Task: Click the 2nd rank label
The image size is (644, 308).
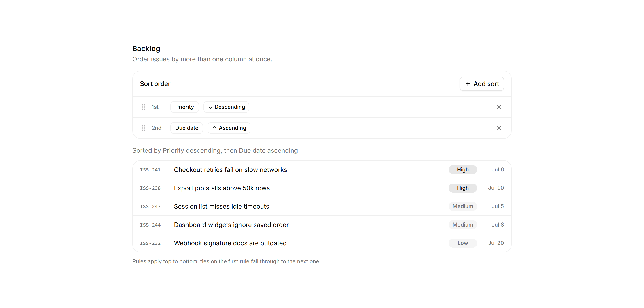Action: pyautogui.click(x=157, y=128)
